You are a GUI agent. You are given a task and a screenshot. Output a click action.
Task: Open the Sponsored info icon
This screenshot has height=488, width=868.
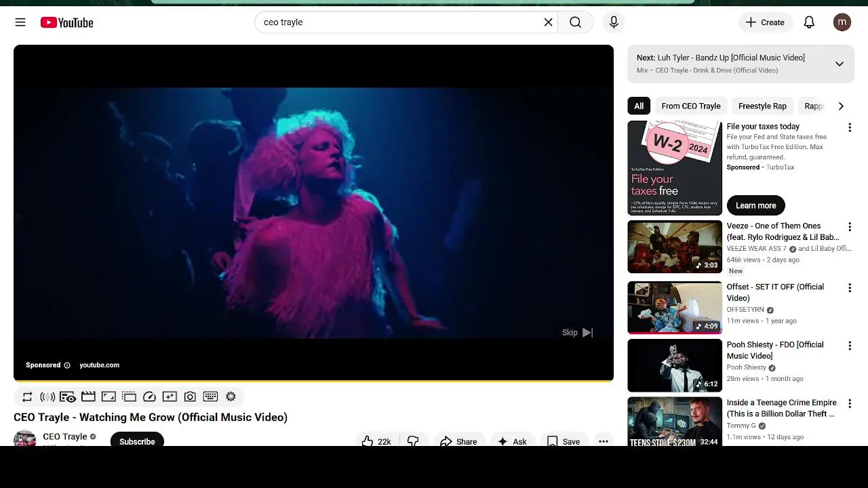[x=67, y=365]
